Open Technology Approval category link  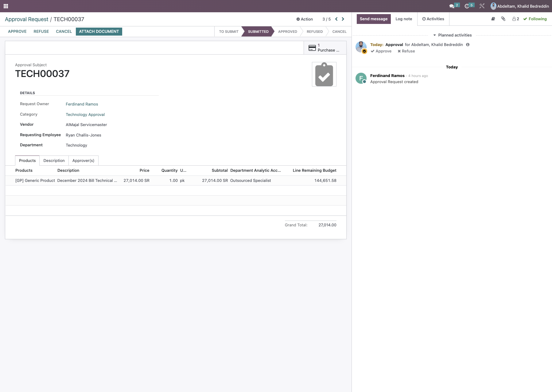[85, 115]
